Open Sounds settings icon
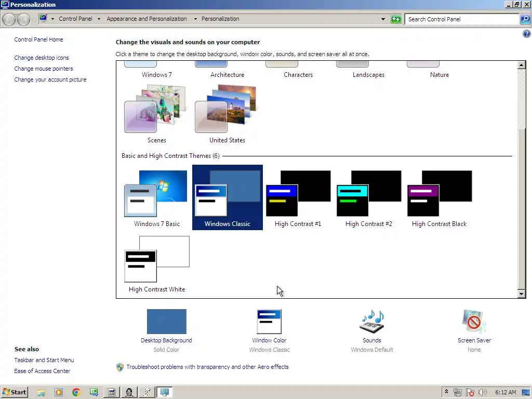The width and height of the screenshot is (532, 399). [372, 321]
